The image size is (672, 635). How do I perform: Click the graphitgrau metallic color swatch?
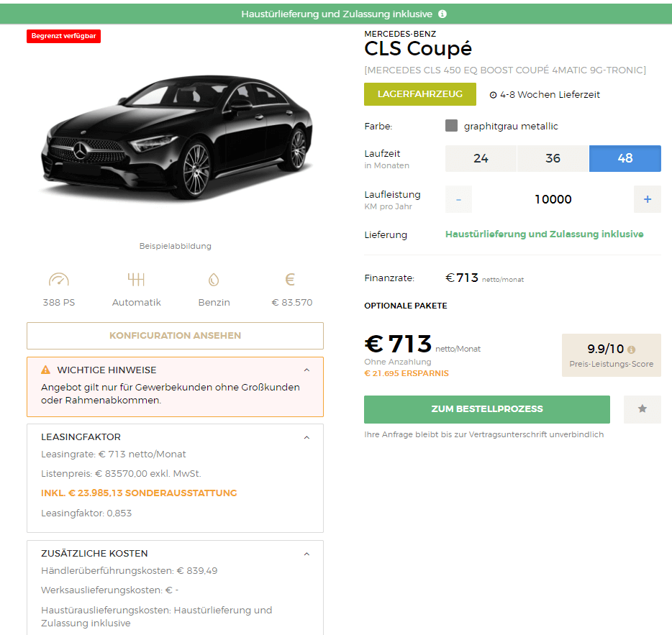[451, 126]
